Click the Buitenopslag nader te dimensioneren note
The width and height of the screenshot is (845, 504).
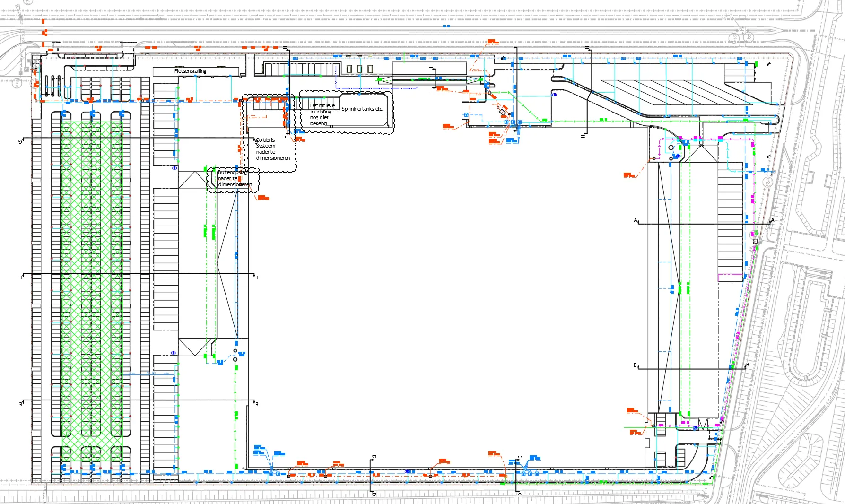[234, 179]
